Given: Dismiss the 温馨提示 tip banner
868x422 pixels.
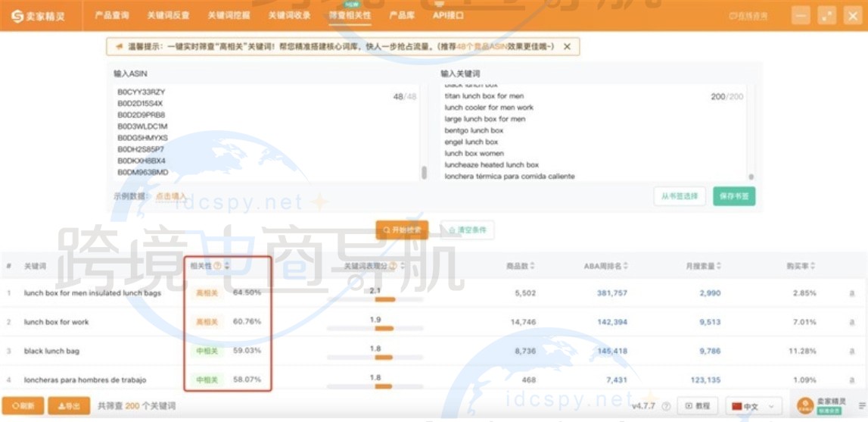Looking at the screenshot, I should (567, 46).
